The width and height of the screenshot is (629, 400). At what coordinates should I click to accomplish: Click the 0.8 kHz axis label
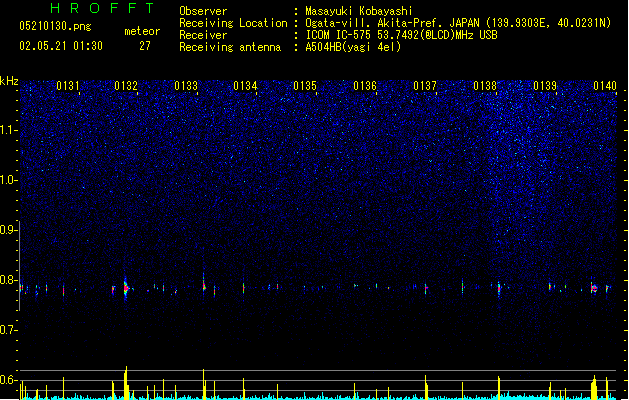pos(8,280)
